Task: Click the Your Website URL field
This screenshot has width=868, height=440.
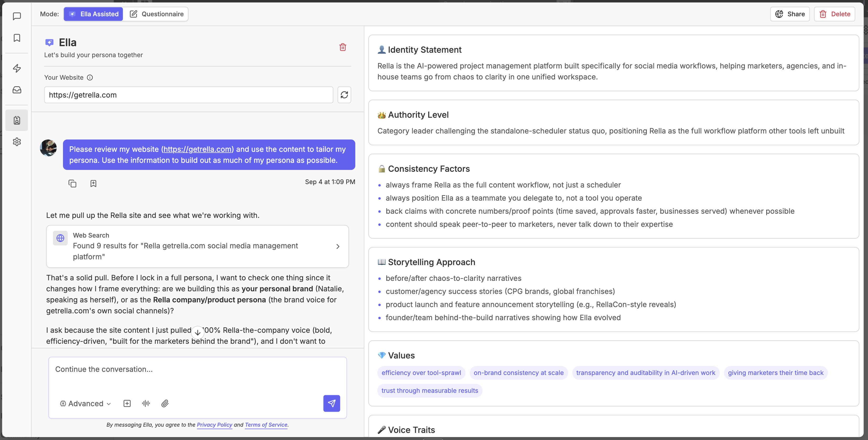Action: (189, 95)
